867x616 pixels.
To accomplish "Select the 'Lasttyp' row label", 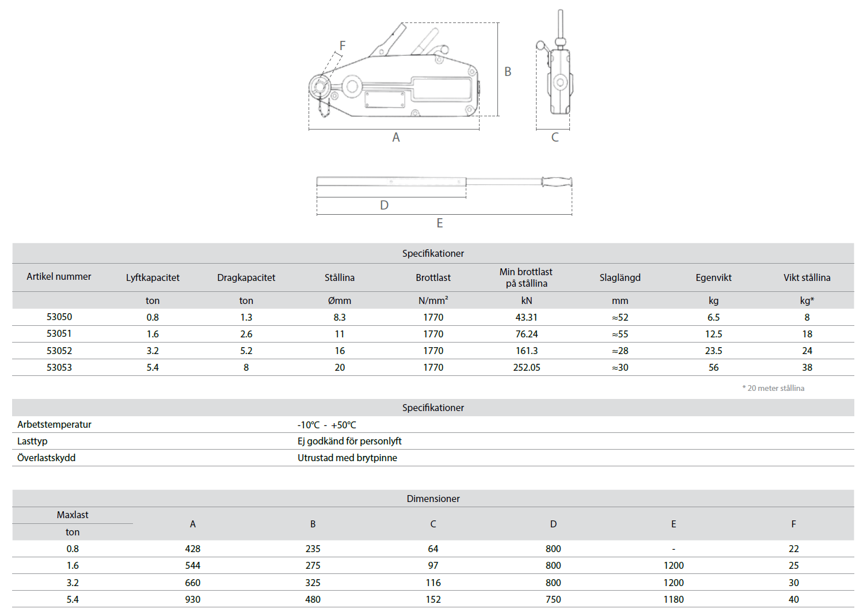I will (32, 441).
